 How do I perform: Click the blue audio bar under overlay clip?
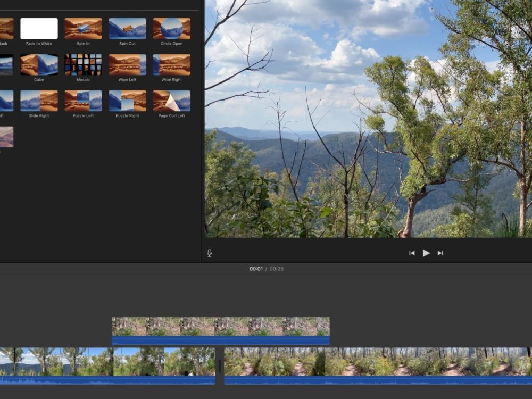221,340
